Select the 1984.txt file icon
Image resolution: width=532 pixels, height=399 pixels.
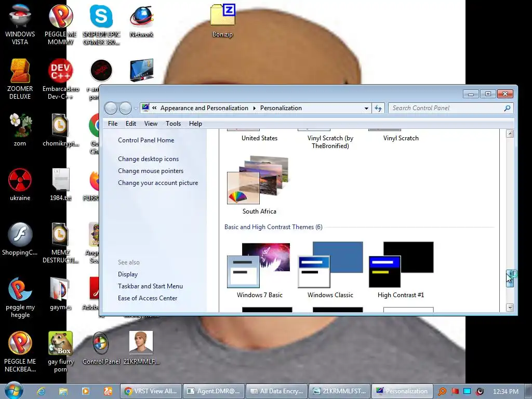click(x=60, y=184)
